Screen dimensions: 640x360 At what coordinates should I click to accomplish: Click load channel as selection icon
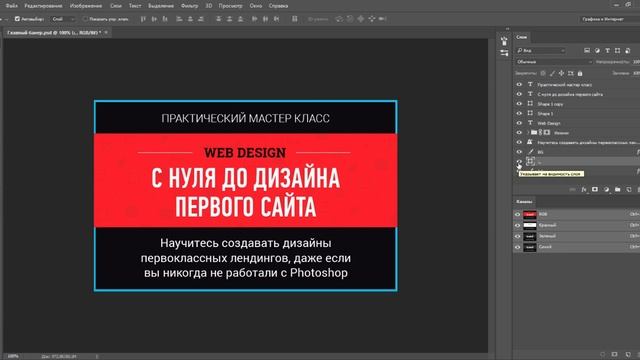(x=603, y=354)
